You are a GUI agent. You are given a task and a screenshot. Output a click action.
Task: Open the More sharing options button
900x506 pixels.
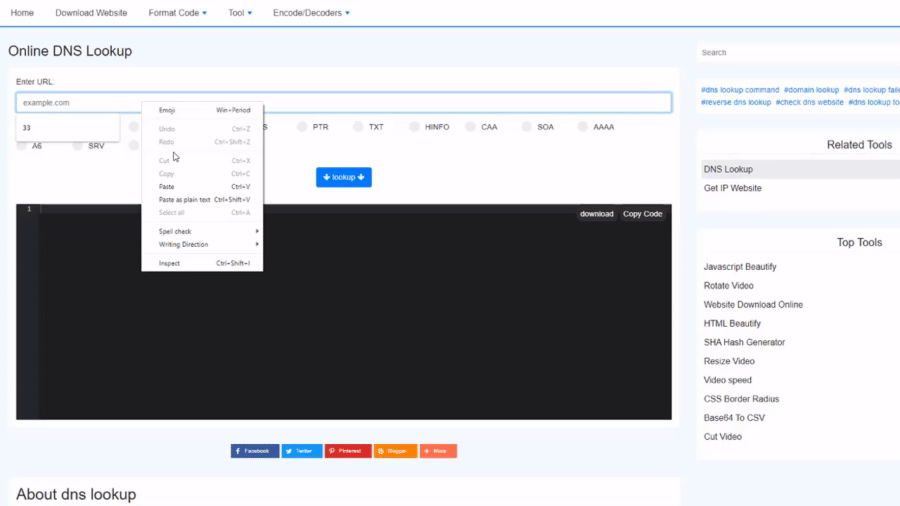(438, 451)
